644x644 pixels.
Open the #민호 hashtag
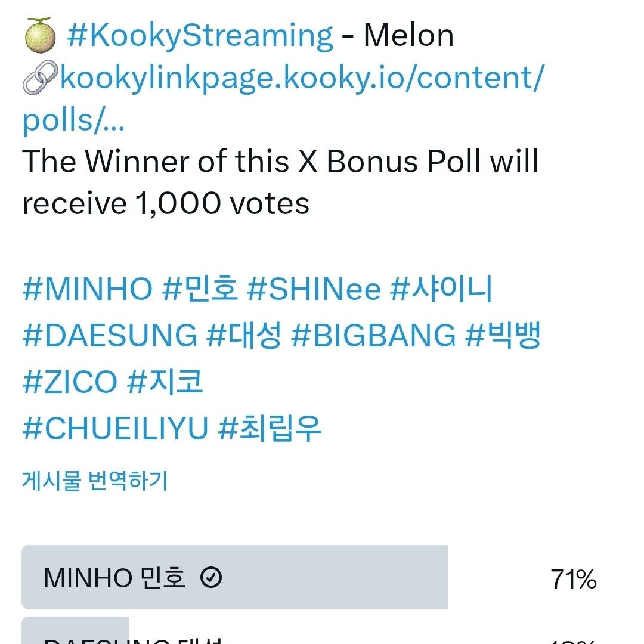click(x=200, y=290)
